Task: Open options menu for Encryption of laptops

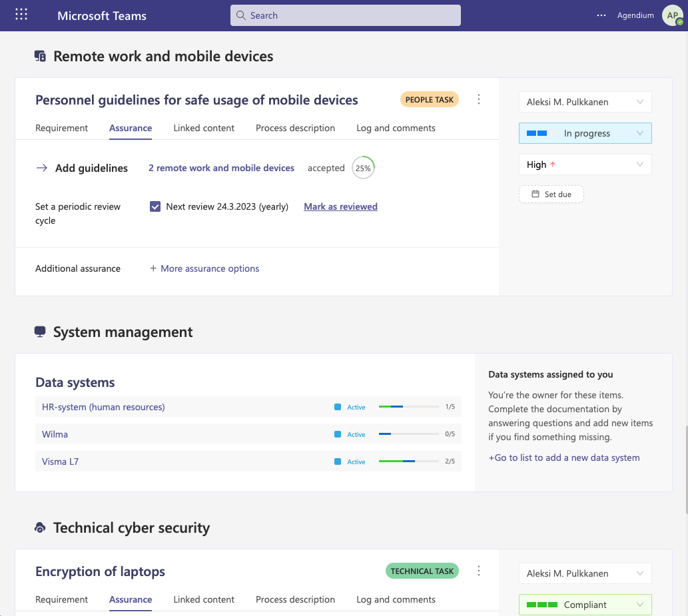Action: 479,571
